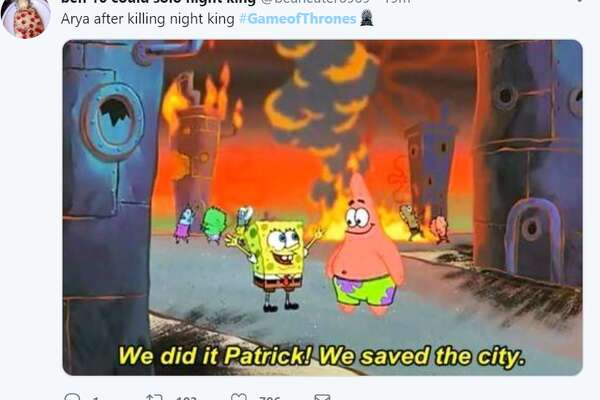
Task: Expand the tweet's more options caret
Action: click(x=580, y=1)
